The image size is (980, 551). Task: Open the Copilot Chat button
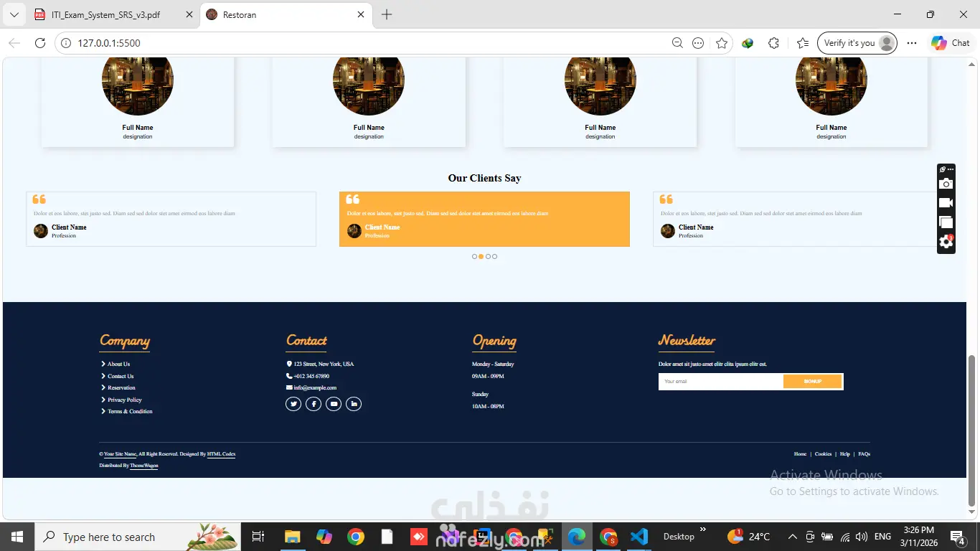coord(950,43)
